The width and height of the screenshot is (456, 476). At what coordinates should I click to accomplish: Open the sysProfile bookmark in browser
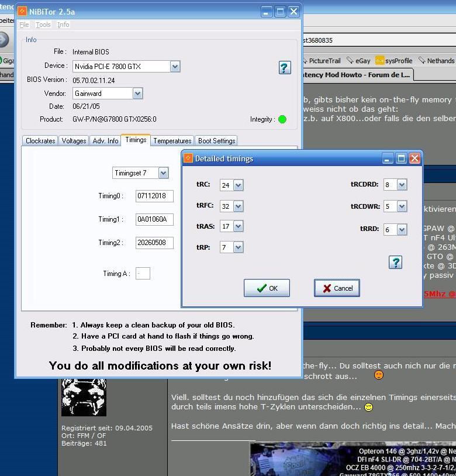coord(394,61)
